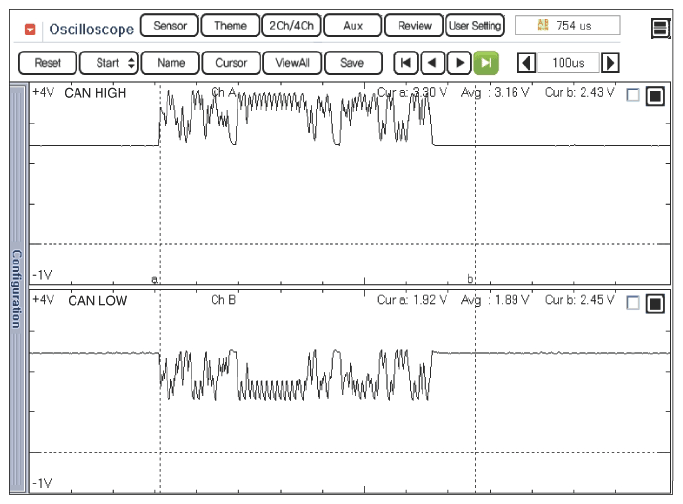Select cursor b marker in CAN HIGH graph
This screenshot has width=683, height=504.
(470, 279)
